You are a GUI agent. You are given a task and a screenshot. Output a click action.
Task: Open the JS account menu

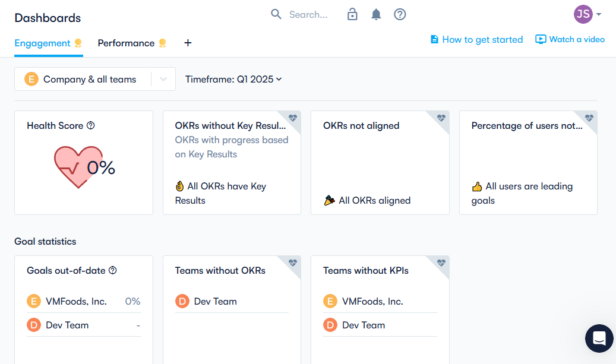[x=583, y=14]
